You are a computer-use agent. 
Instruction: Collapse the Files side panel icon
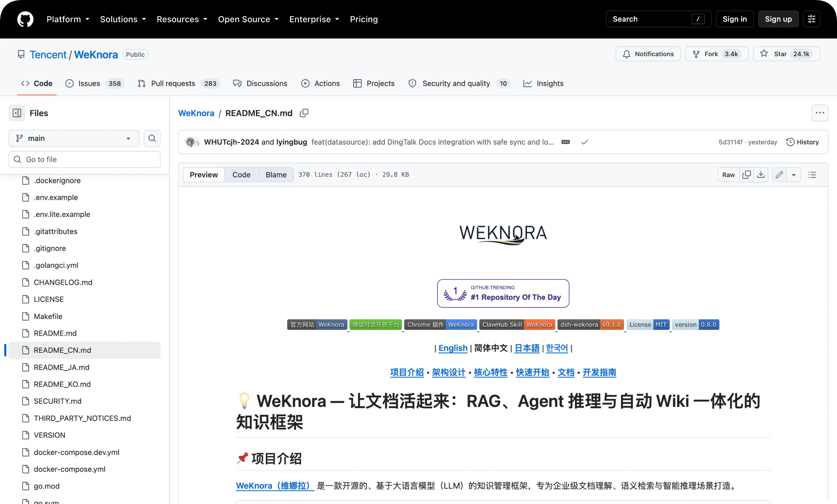click(17, 113)
